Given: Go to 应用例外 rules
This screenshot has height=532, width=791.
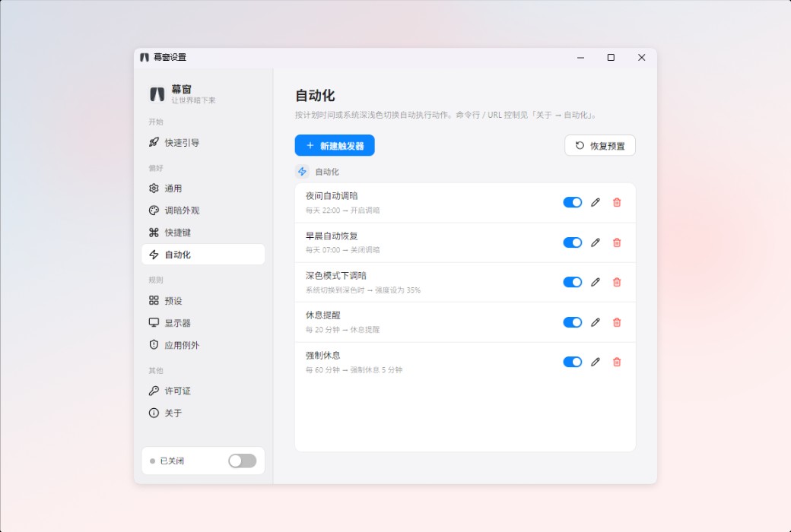Looking at the screenshot, I should click(x=203, y=345).
